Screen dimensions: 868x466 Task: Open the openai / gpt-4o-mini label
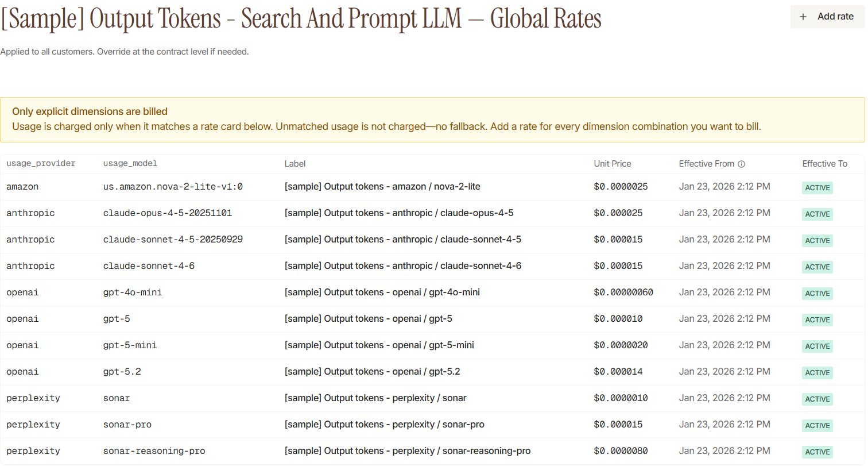tap(382, 292)
